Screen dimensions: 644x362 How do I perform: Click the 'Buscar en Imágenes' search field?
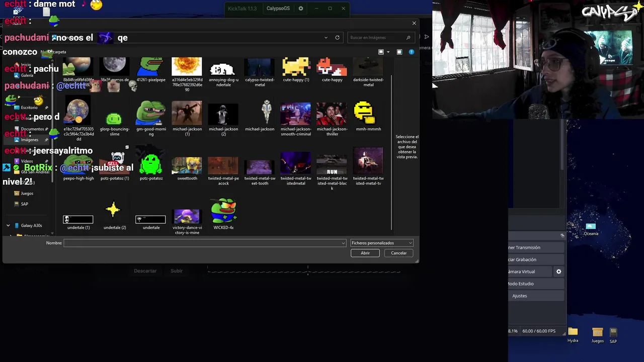pyautogui.click(x=381, y=38)
